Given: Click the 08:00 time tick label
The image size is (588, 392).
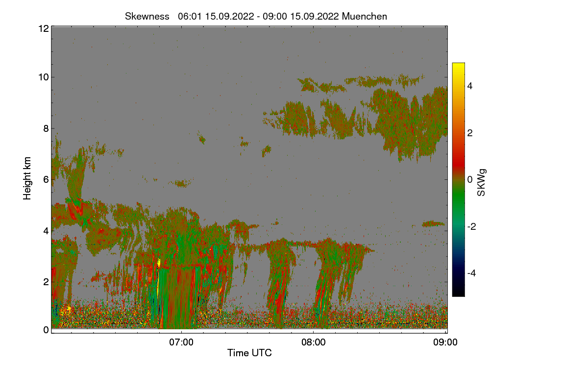Looking at the screenshot, I should tap(313, 343).
